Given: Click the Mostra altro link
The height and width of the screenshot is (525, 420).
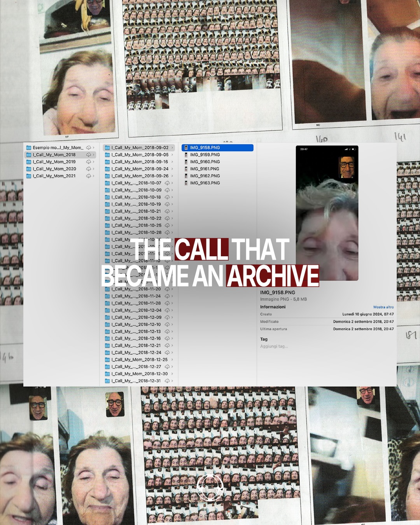Looking at the screenshot, I should coord(383,307).
